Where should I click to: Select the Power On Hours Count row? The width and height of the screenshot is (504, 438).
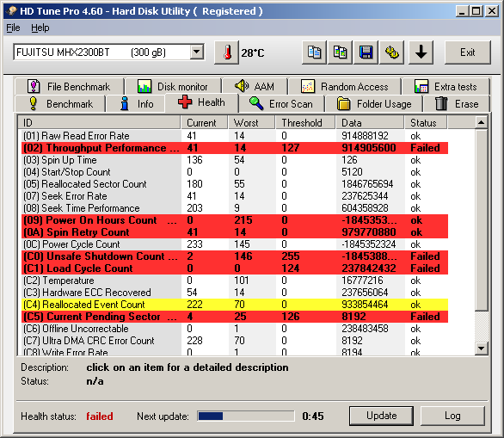click(x=234, y=220)
